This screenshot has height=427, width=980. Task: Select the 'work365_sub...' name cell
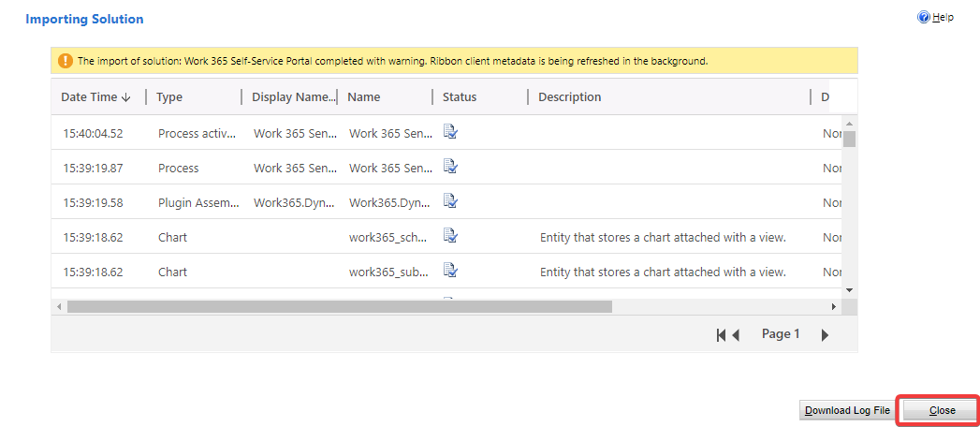coord(388,272)
